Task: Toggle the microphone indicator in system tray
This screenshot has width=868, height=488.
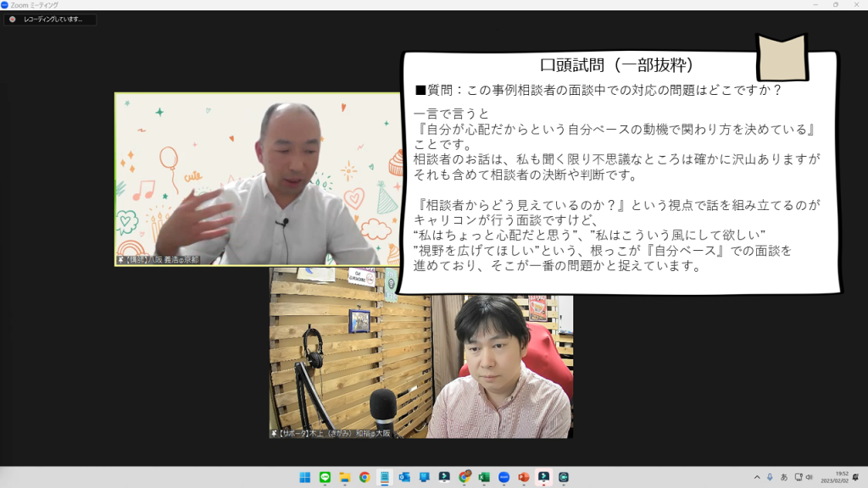Action: click(x=770, y=477)
